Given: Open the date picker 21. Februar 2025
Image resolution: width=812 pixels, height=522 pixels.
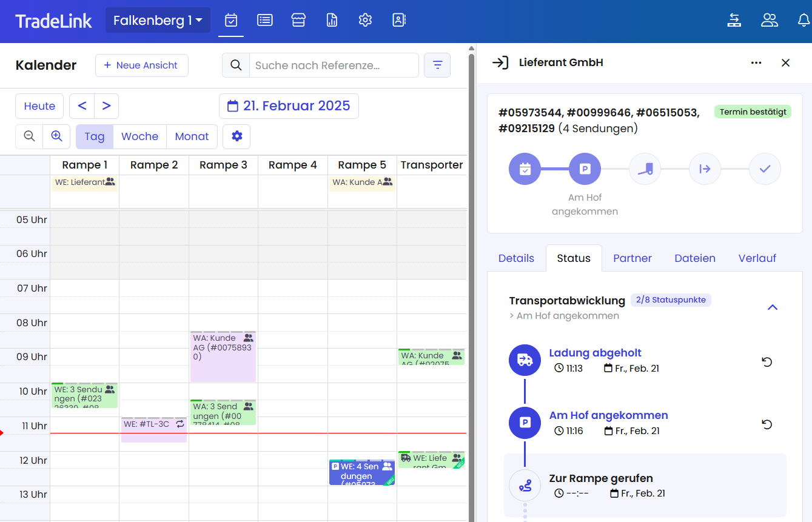Looking at the screenshot, I should pyautogui.click(x=289, y=106).
